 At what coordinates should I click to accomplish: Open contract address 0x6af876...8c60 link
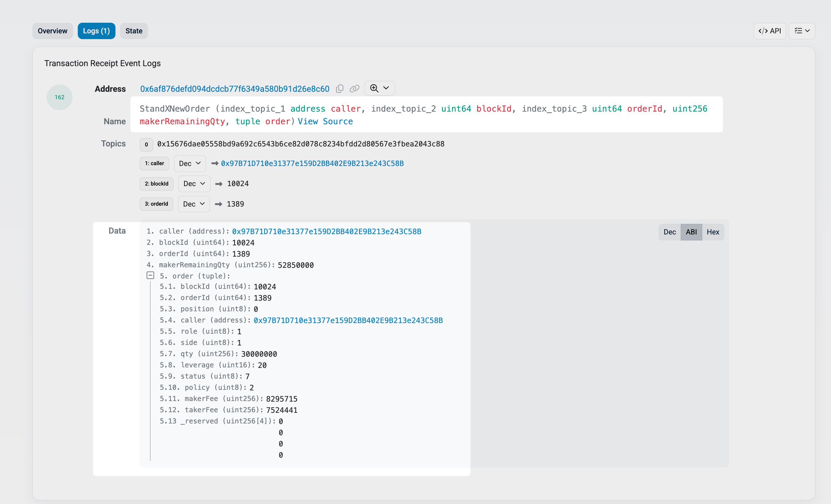click(235, 89)
